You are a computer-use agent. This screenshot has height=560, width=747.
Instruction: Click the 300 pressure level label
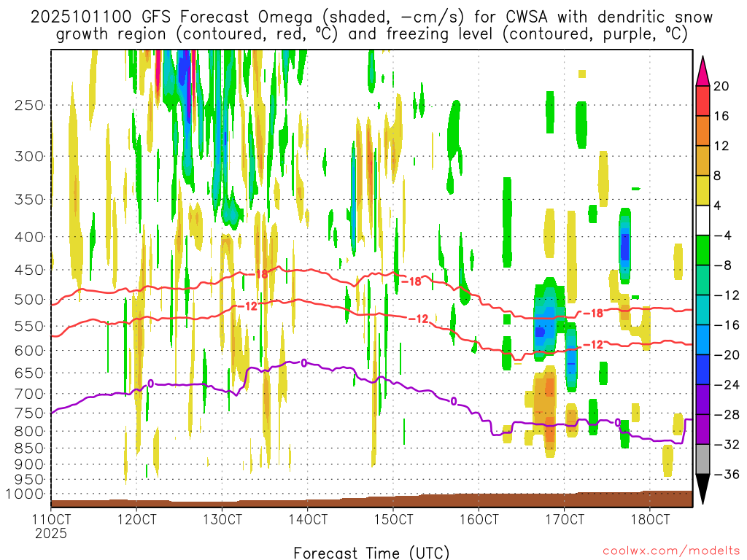tap(29, 156)
